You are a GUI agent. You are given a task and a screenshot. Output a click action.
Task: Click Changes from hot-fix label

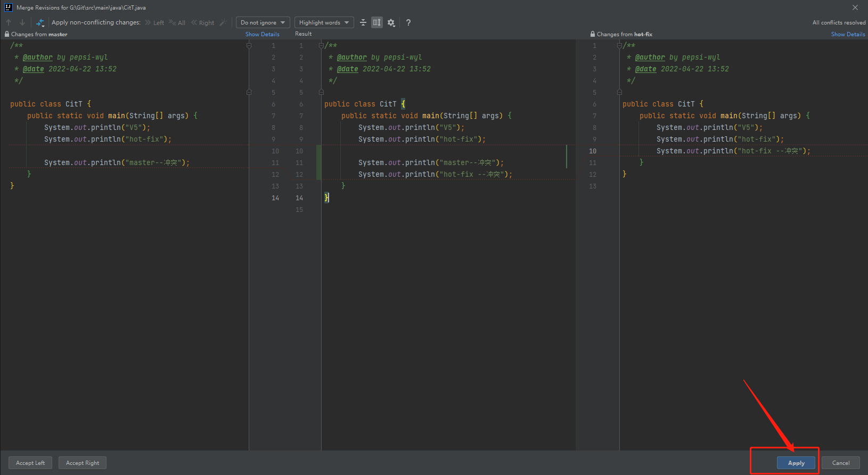(x=625, y=34)
